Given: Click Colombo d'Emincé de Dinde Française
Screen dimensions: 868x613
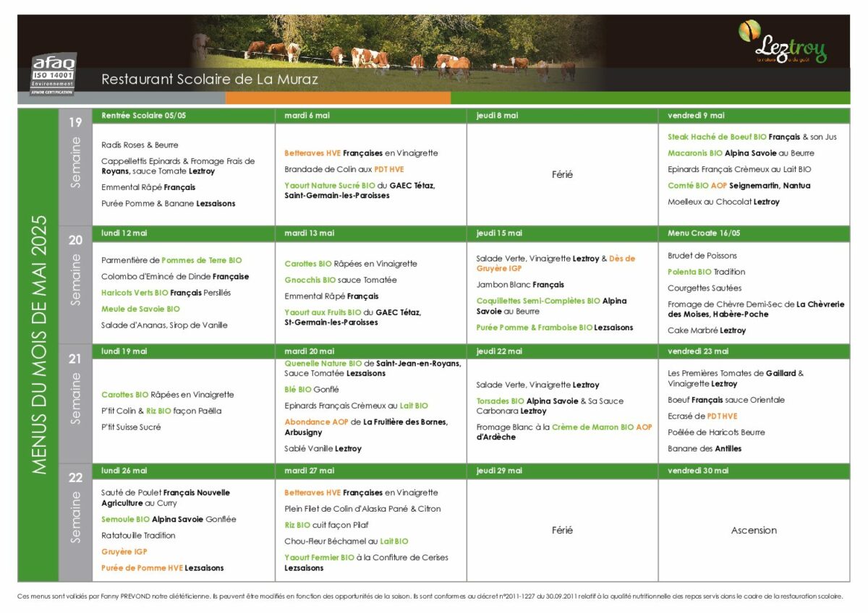Looking at the screenshot, I should pyautogui.click(x=175, y=277).
